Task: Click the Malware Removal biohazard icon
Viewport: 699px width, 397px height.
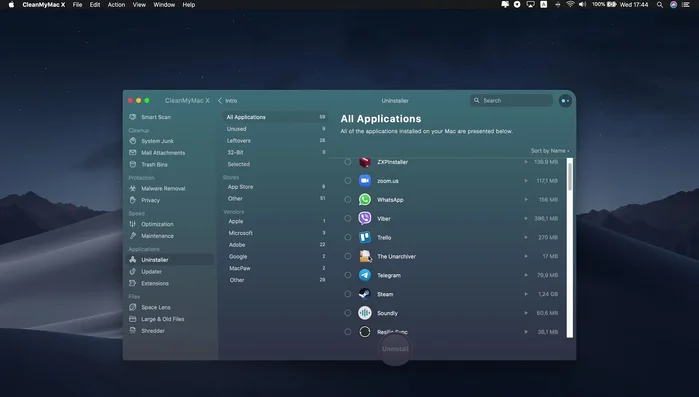Action: tap(132, 188)
